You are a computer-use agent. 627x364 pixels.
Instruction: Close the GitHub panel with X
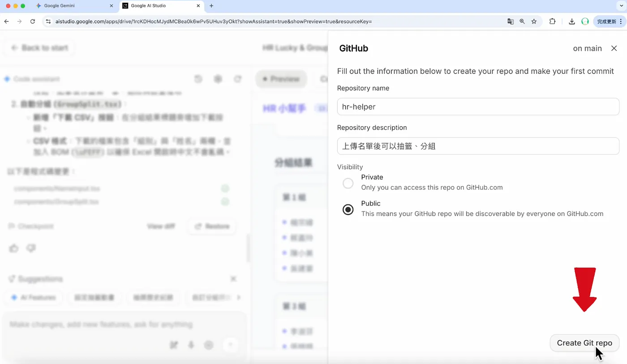[614, 48]
